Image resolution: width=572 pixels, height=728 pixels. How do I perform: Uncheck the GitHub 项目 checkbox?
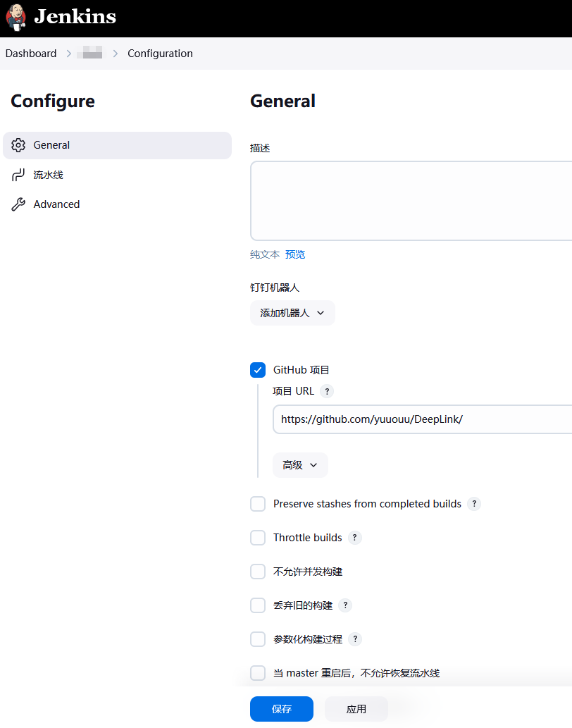coord(258,370)
